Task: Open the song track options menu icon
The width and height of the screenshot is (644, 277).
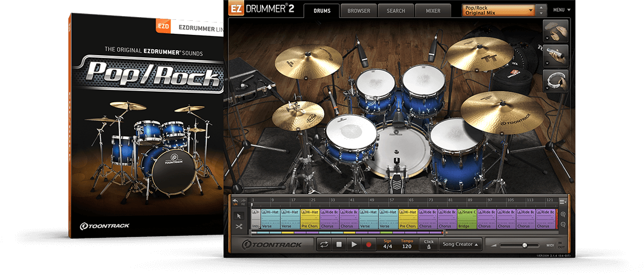Action: 562,201
